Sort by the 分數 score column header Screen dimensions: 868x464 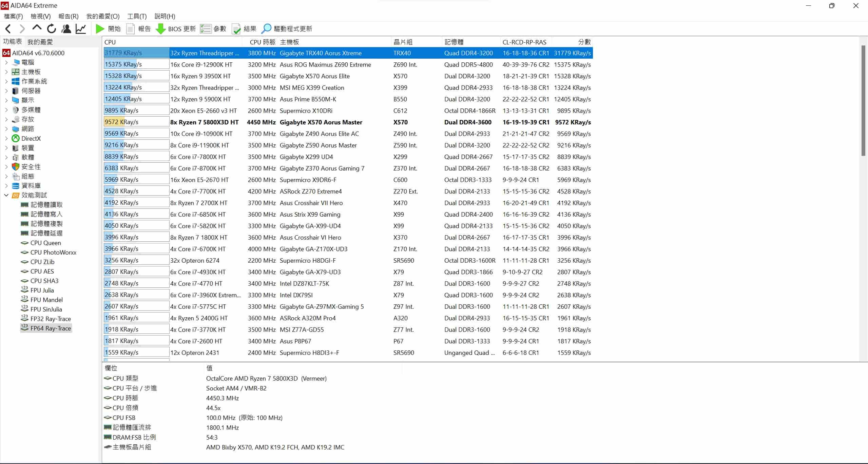click(x=572, y=42)
